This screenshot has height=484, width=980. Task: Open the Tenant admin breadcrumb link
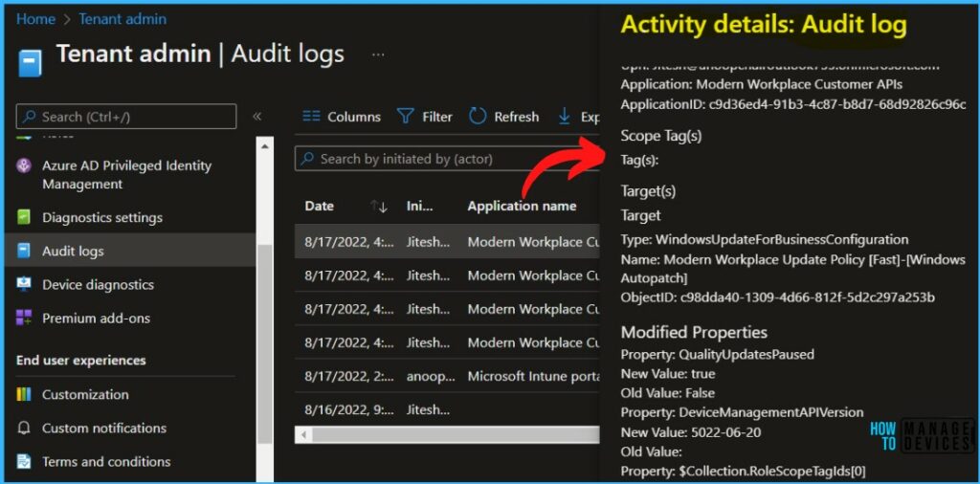click(122, 19)
